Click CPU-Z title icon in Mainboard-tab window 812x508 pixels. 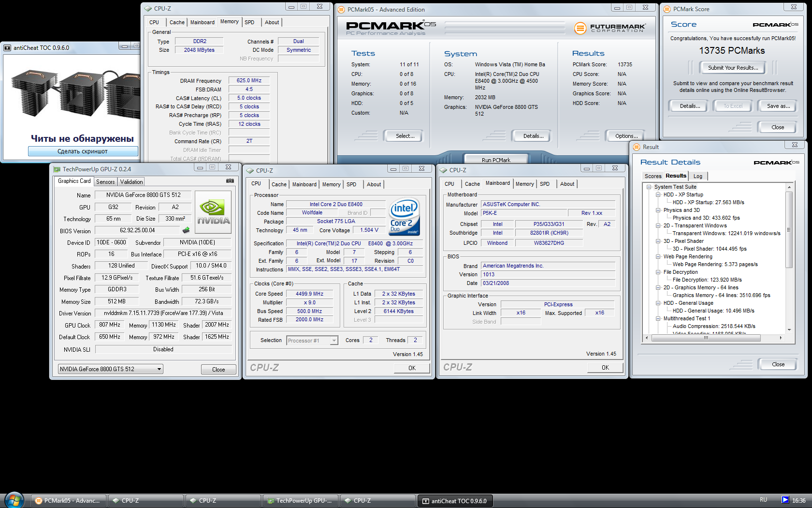[x=443, y=170]
